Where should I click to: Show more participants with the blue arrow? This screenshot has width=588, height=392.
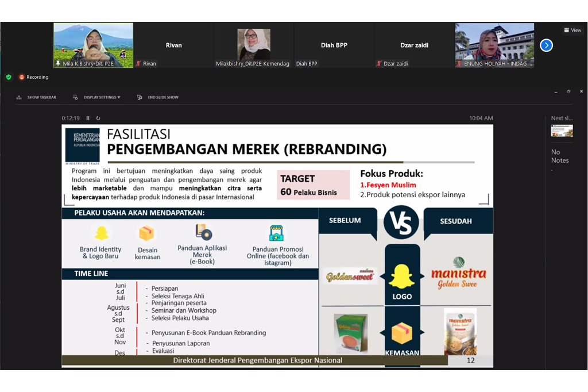point(547,45)
